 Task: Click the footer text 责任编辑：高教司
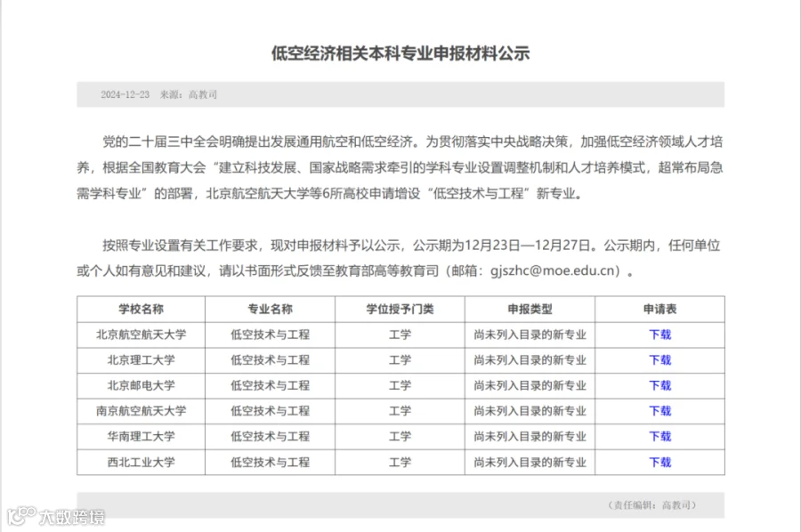[651, 505]
